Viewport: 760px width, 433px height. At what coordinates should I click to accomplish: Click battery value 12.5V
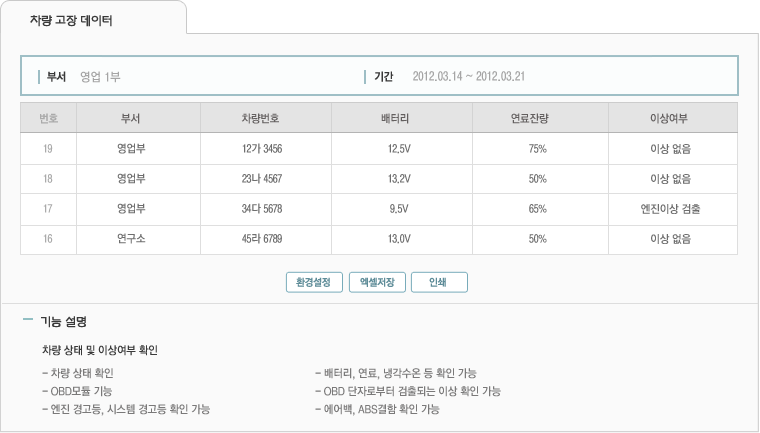399,149
